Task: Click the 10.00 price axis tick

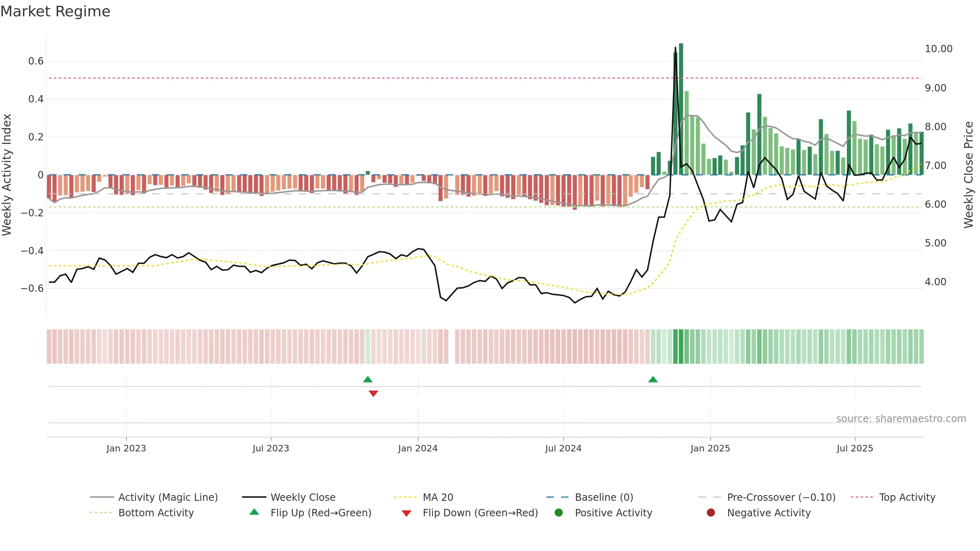Action: click(x=938, y=49)
